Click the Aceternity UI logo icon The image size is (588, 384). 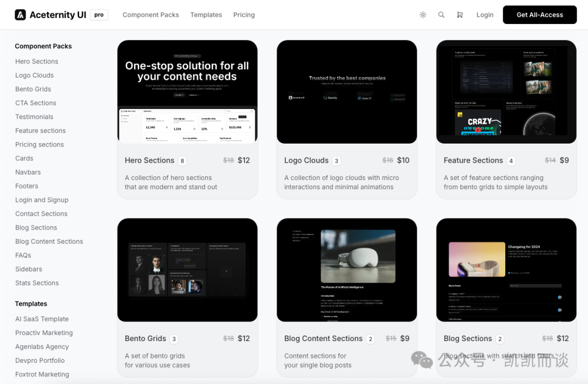(20, 15)
